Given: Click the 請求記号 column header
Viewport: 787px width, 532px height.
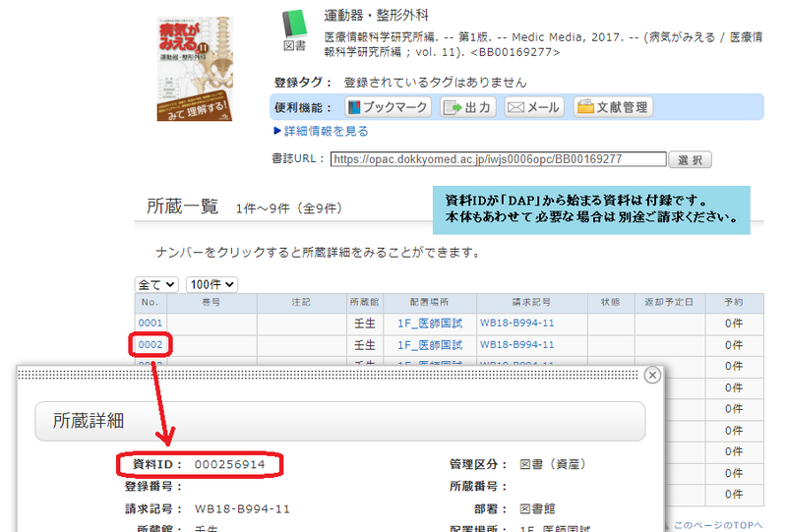Looking at the screenshot, I should pos(531,302).
